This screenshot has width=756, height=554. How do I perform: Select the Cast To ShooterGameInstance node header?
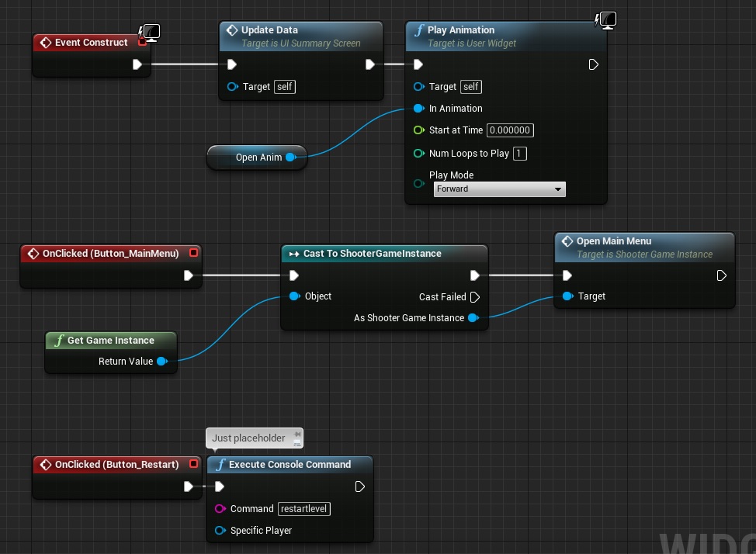coord(384,254)
